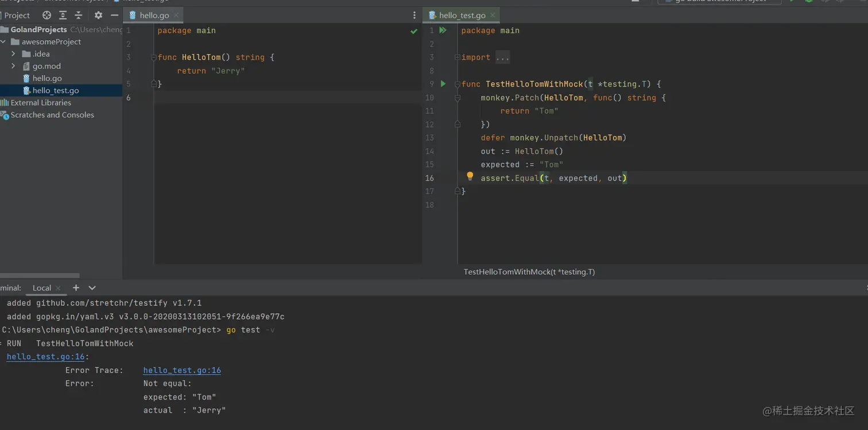The width and height of the screenshot is (868, 430).
Task: Click the awesomeProject folder icon
Action: [x=15, y=42]
